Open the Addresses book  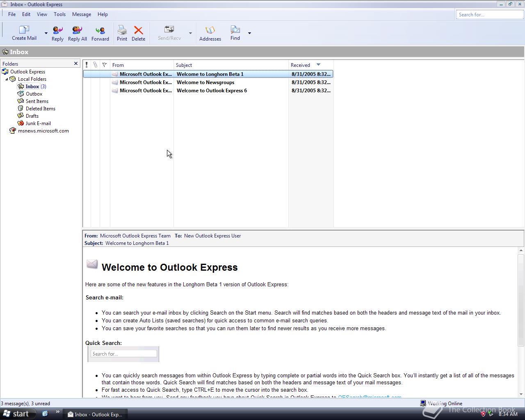pos(210,33)
